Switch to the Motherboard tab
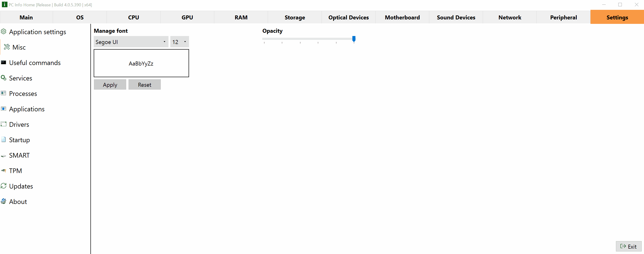Image resolution: width=644 pixels, height=254 pixels. [x=402, y=17]
